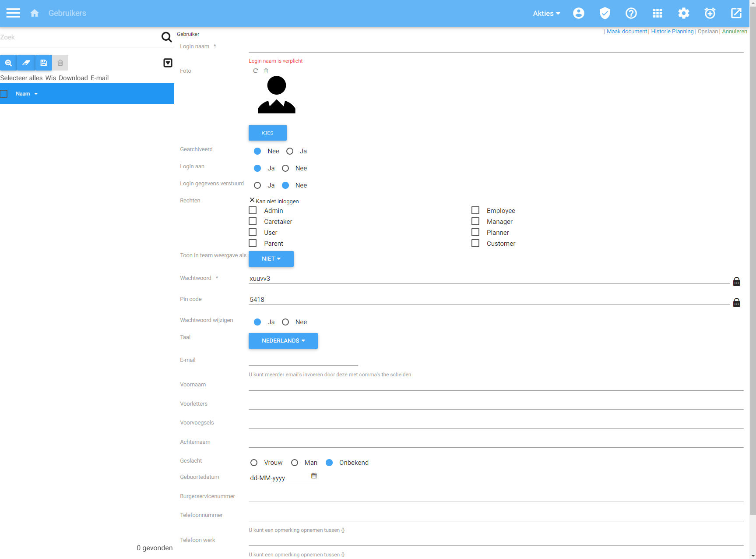Image resolution: width=756 pixels, height=559 pixels.
Task: Click the home icon
Action: 35,13
